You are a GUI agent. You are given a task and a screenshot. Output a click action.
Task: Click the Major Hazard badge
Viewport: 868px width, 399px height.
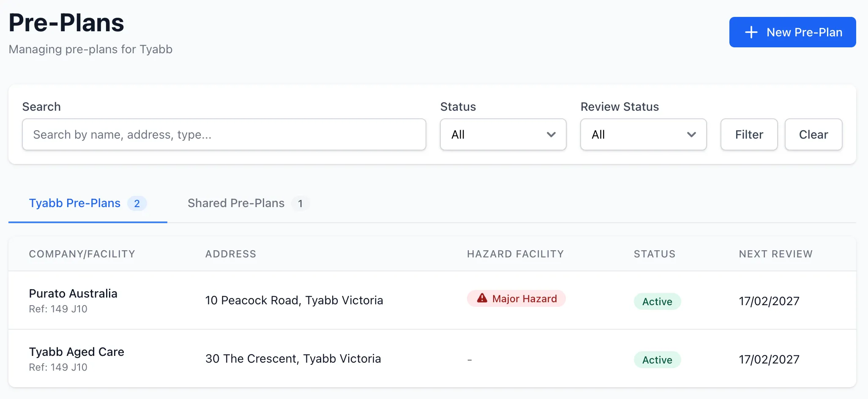tap(516, 298)
